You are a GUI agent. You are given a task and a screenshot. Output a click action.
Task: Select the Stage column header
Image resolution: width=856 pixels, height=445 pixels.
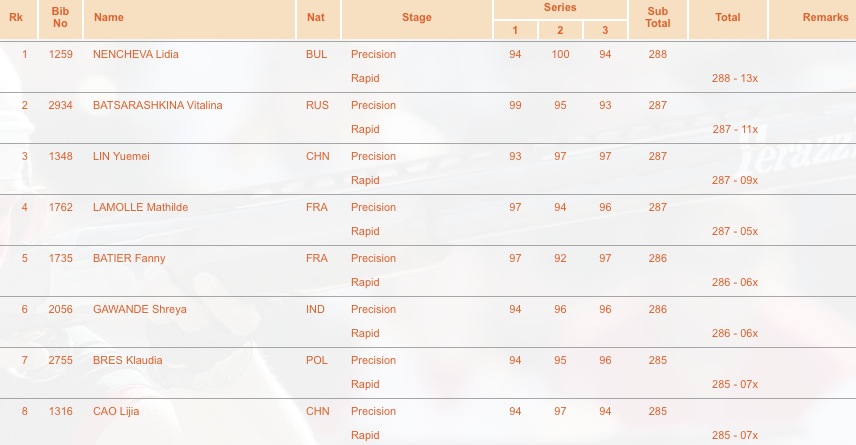tap(417, 17)
